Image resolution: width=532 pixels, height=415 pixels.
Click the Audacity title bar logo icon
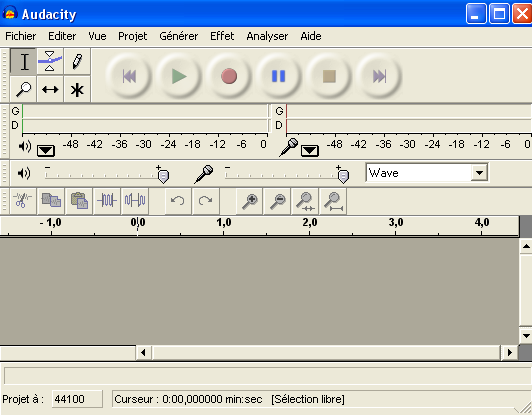[x=10, y=13]
